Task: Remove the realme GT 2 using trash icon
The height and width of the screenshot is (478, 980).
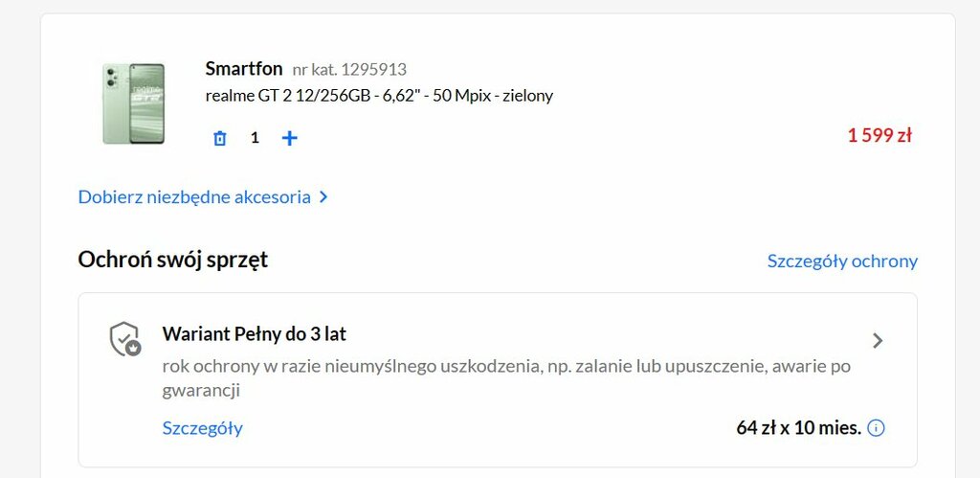Action: tap(220, 138)
